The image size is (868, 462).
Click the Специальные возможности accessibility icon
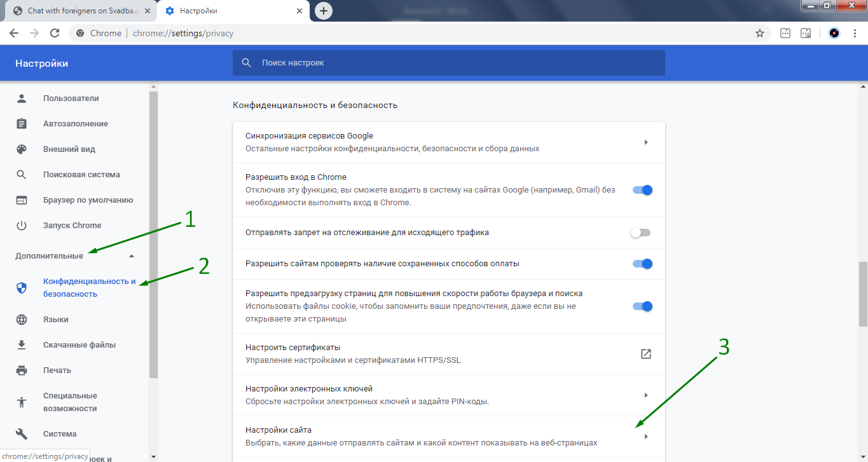(x=22, y=402)
